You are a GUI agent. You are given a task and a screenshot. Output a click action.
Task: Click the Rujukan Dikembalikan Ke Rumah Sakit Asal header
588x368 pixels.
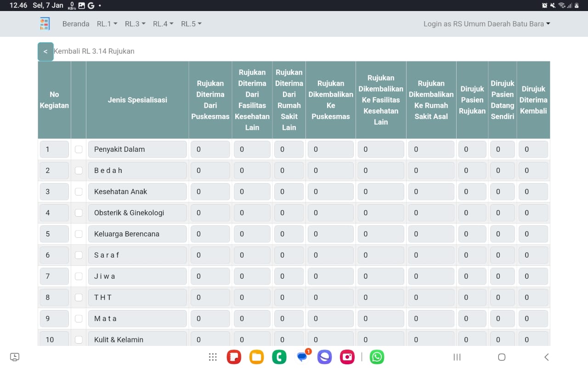click(431, 100)
